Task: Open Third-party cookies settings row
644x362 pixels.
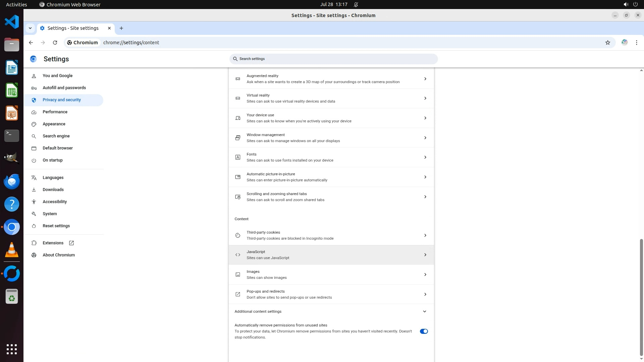Action: [x=331, y=235]
